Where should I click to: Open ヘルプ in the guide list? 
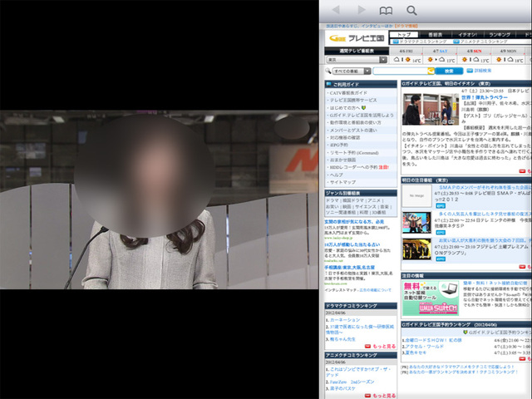pyautogui.click(x=336, y=175)
